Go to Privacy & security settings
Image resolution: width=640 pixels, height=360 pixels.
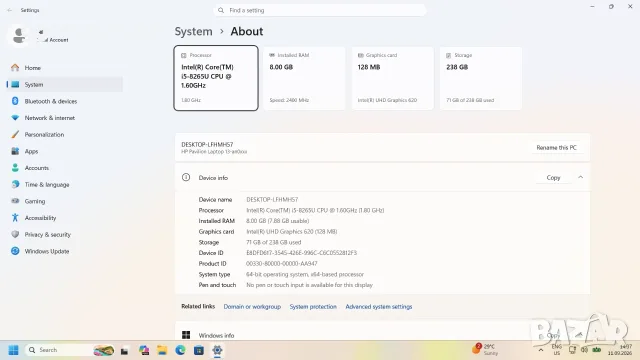coord(64,235)
